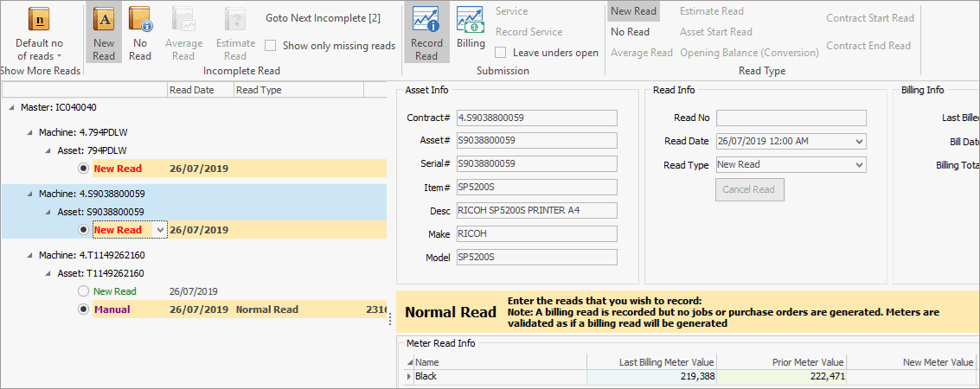Select radio for 794PDLW New Read

coord(84,169)
